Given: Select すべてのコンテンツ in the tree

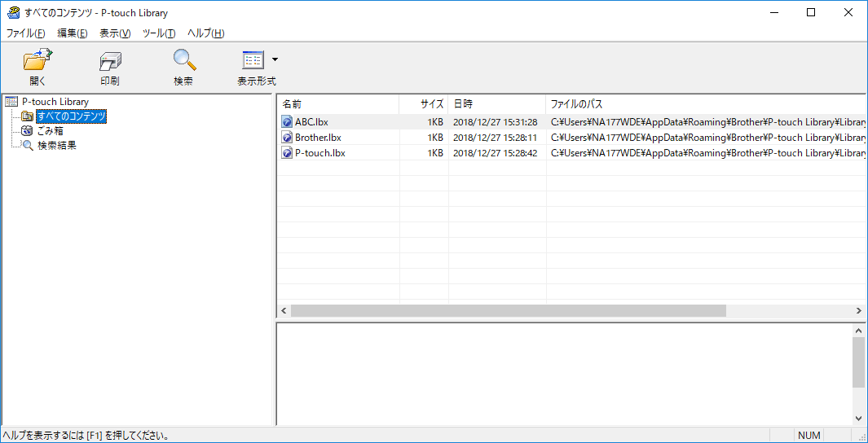Looking at the screenshot, I should click(x=71, y=116).
